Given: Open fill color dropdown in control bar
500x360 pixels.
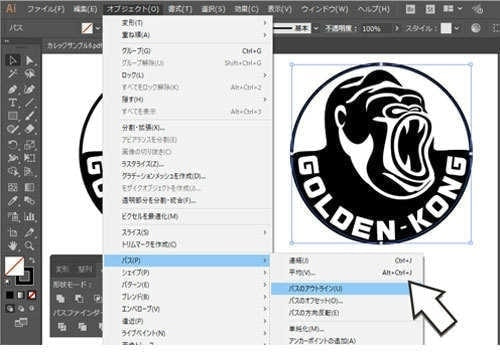Looking at the screenshot, I should click(98, 28).
